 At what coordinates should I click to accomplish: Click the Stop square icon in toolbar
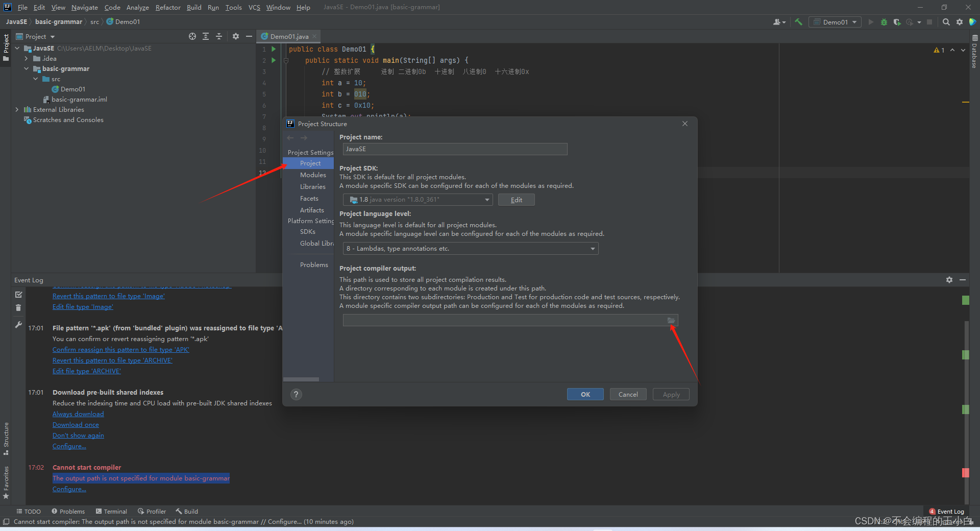[929, 22]
